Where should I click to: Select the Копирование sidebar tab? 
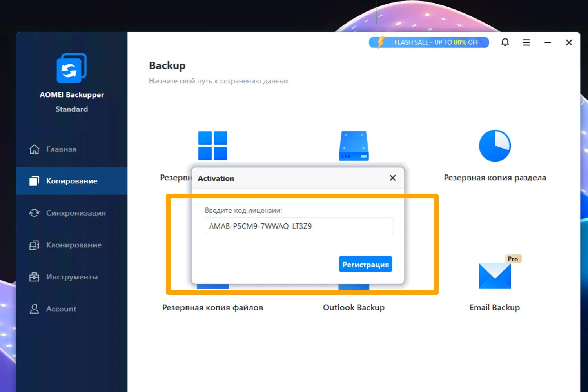tap(72, 181)
